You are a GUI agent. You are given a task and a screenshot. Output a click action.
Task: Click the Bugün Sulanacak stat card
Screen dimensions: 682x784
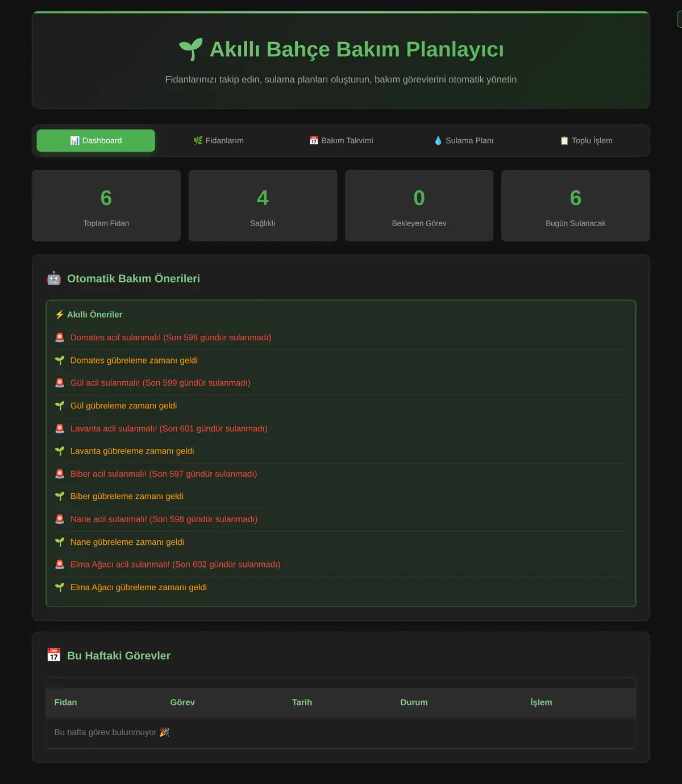click(576, 206)
